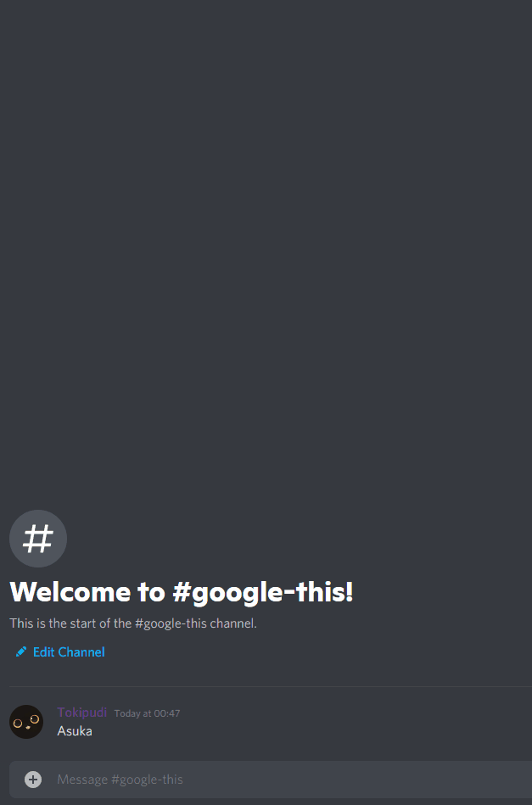Click the plus attach file icon
Viewport: 532px width, 805px height.
click(x=33, y=780)
